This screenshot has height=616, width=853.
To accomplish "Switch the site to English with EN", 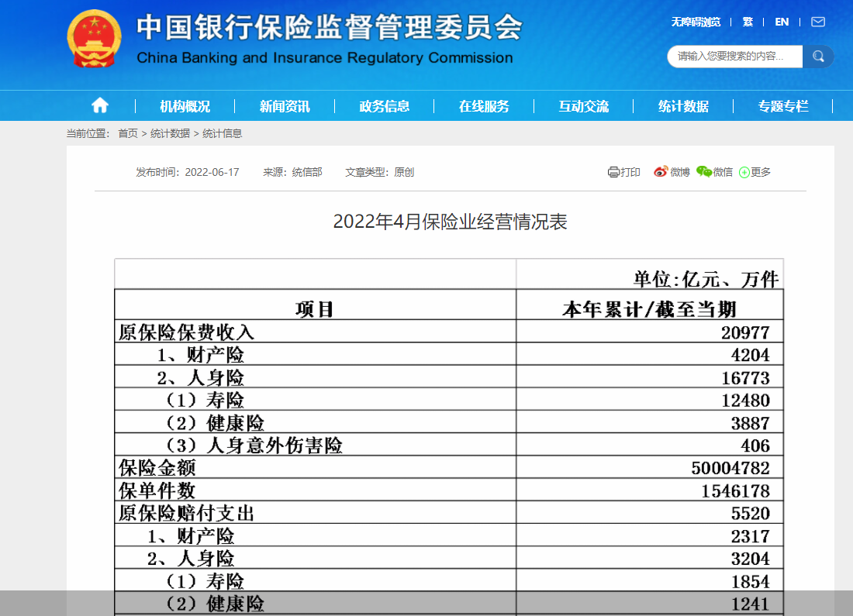I will pos(781,22).
